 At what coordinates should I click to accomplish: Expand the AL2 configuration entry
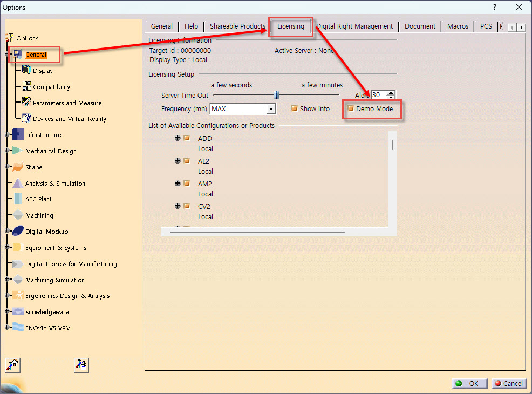pos(178,160)
